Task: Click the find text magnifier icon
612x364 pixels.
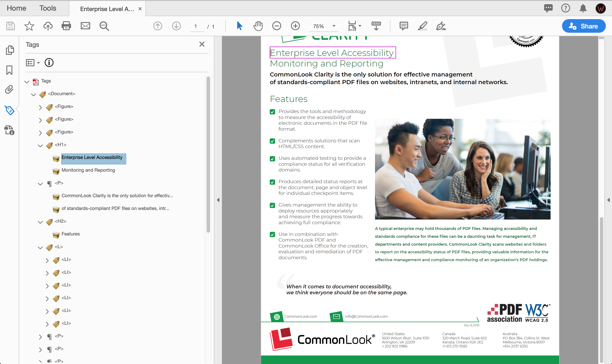Action: coord(104,26)
